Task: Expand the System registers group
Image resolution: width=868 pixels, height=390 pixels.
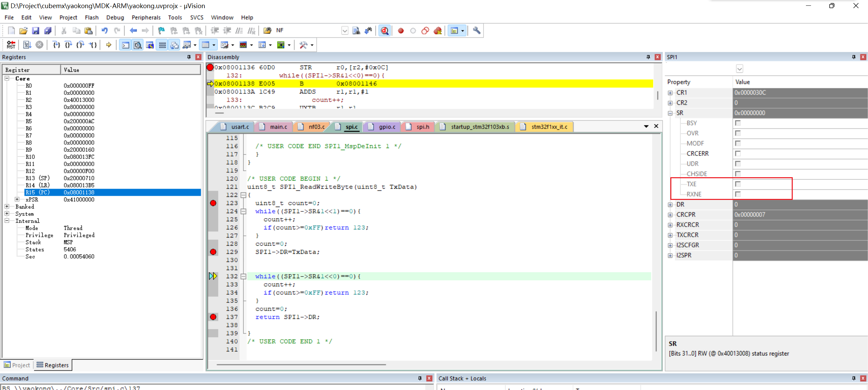Action: (x=7, y=213)
